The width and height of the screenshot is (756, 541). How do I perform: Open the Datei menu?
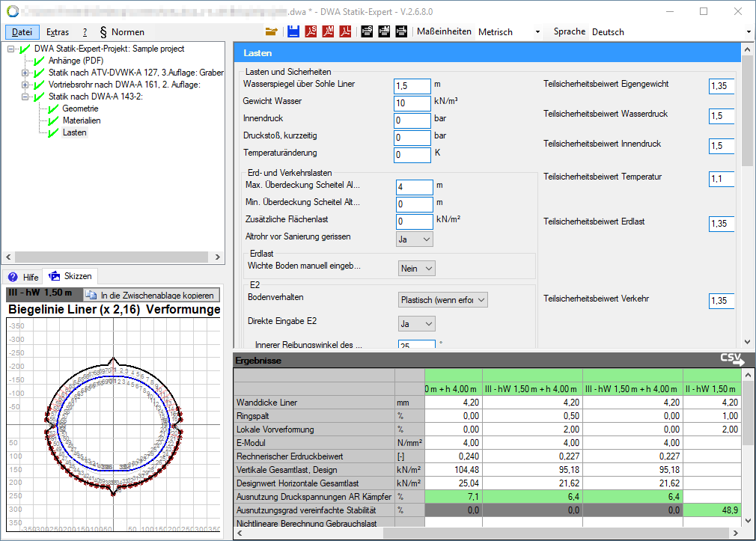[22, 32]
